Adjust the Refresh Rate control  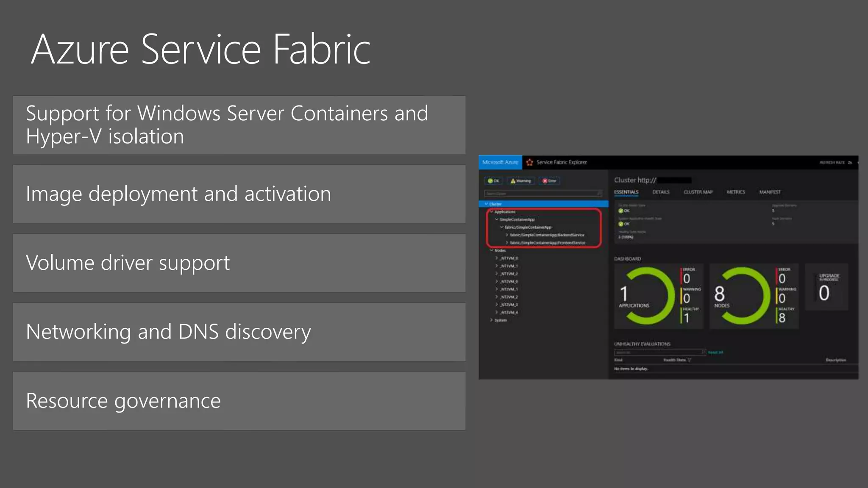click(835, 162)
